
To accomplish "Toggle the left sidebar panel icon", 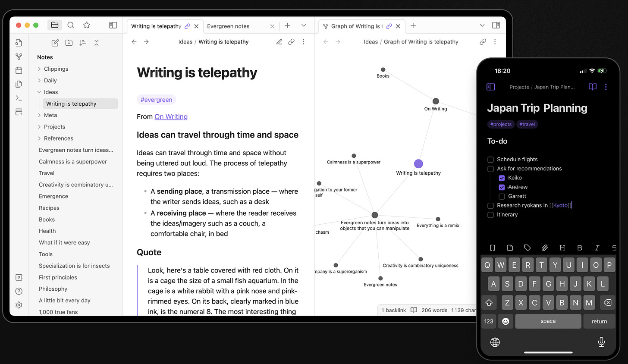I will point(113,25).
